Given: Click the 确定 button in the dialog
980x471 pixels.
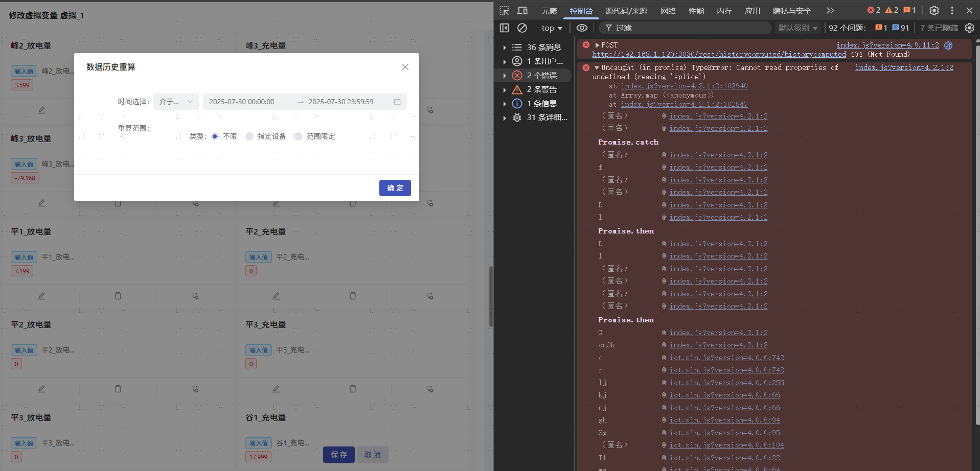Looking at the screenshot, I should click(x=395, y=188).
